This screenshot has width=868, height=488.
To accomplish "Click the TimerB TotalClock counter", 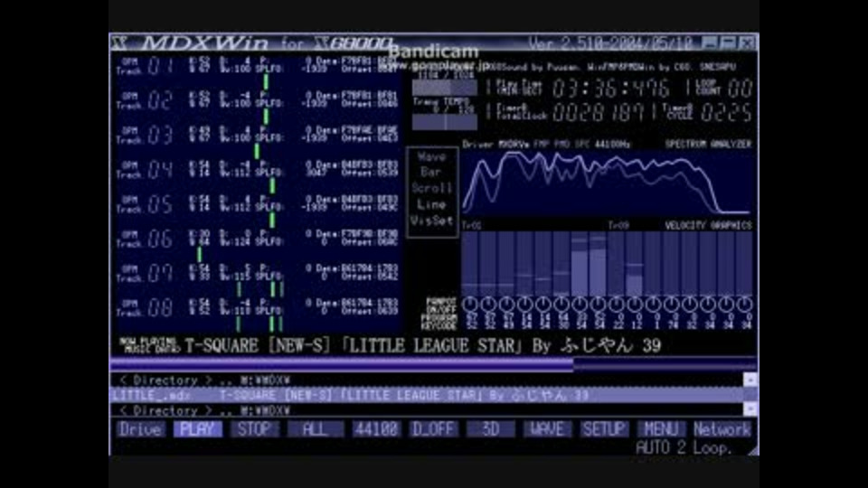I will [599, 113].
